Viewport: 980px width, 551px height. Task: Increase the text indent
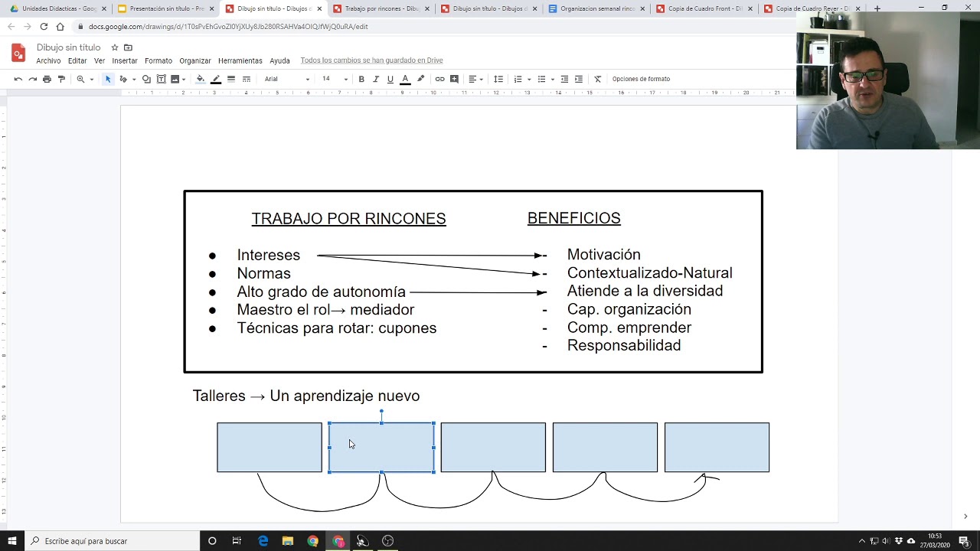point(579,79)
